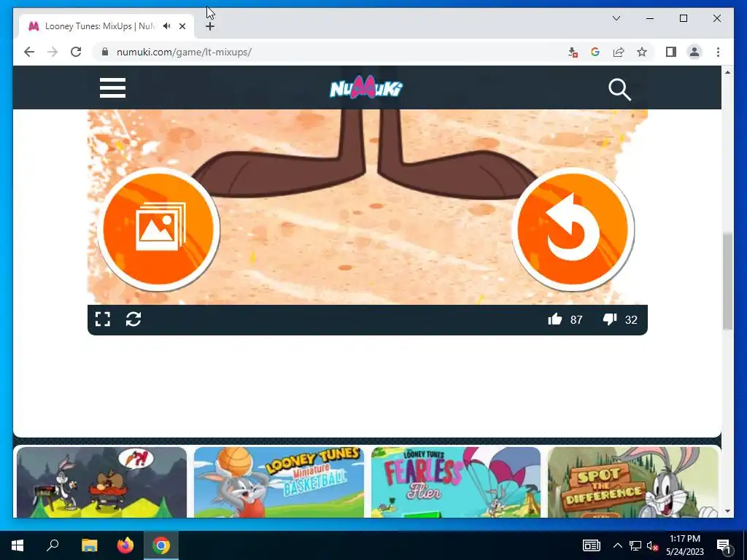The width and height of the screenshot is (747, 560).
Task: Open the news and interests taskbar widget
Action: pos(591,545)
